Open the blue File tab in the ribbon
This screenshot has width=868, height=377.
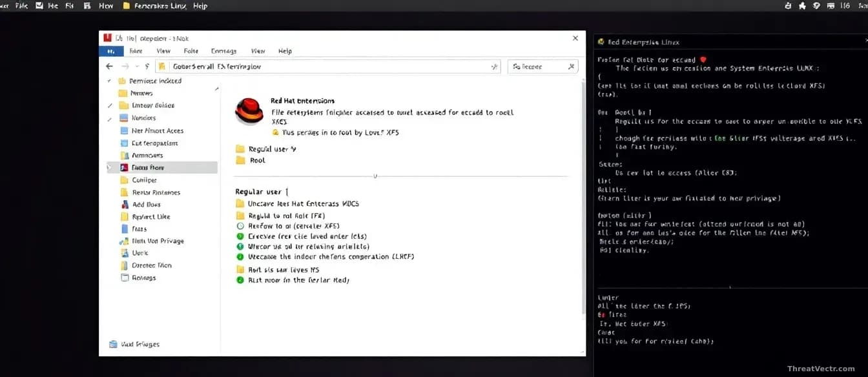111,51
